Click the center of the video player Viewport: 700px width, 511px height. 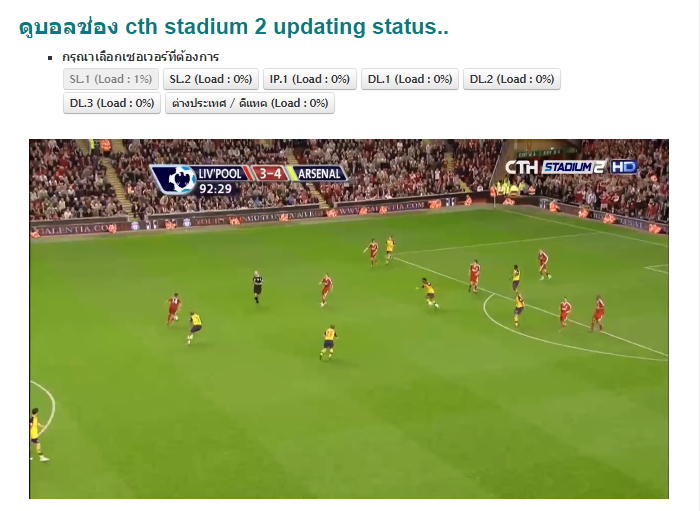[x=349, y=319]
